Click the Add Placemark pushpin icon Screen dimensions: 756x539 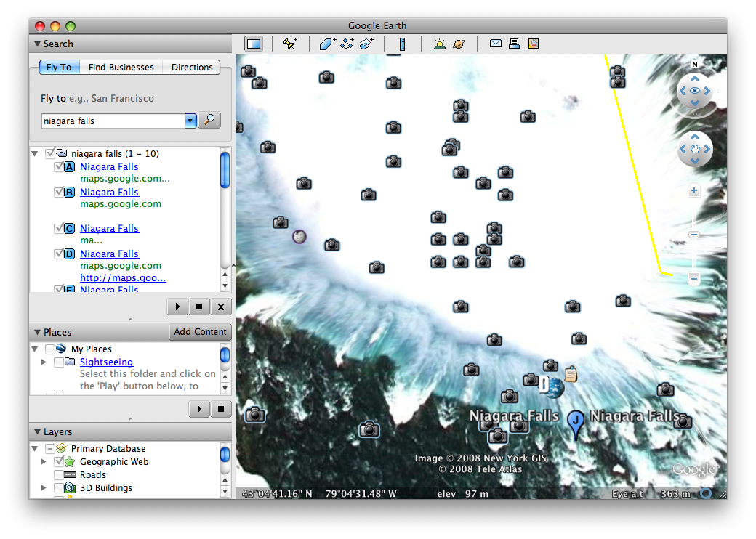[x=290, y=44]
